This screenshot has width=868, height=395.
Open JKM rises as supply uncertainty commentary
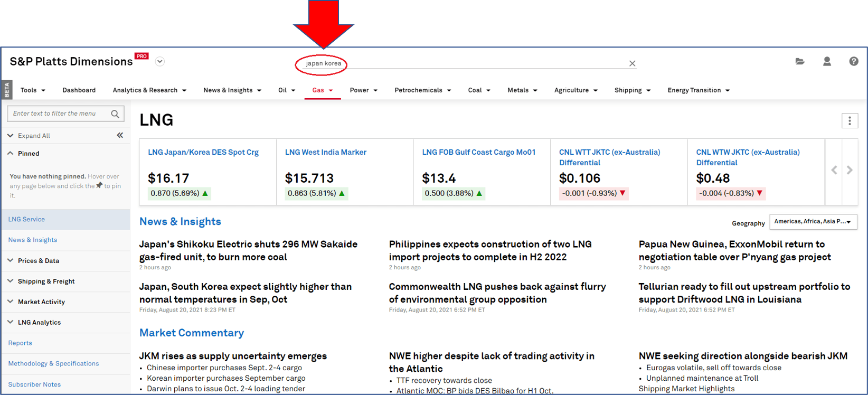tap(233, 356)
